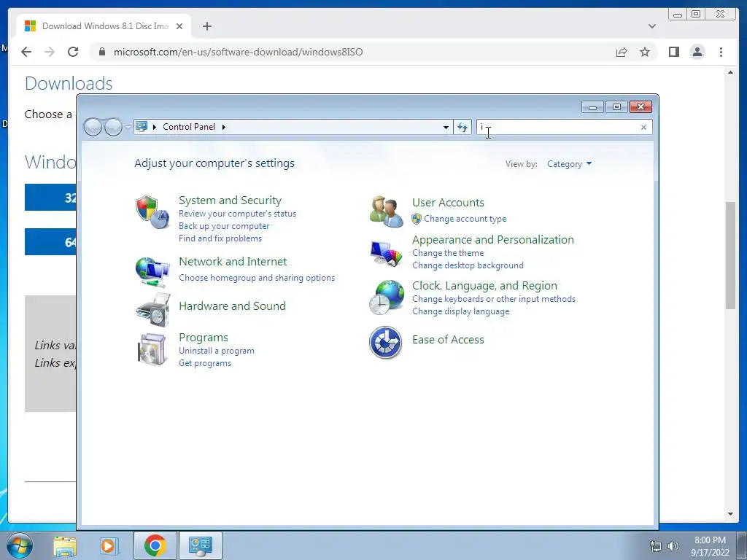Open the volume speaker tray icon
Image resolution: width=747 pixels, height=560 pixels.
(x=673, y=546)
